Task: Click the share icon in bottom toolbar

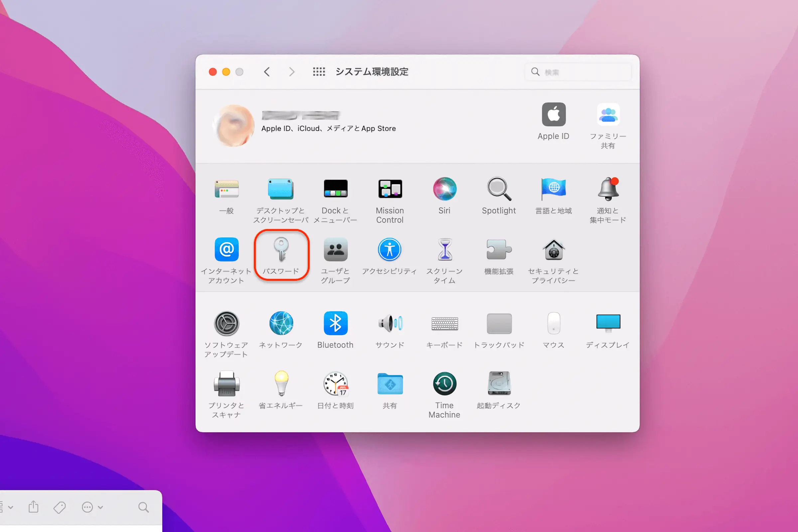Action: click(x=34, y=507)
